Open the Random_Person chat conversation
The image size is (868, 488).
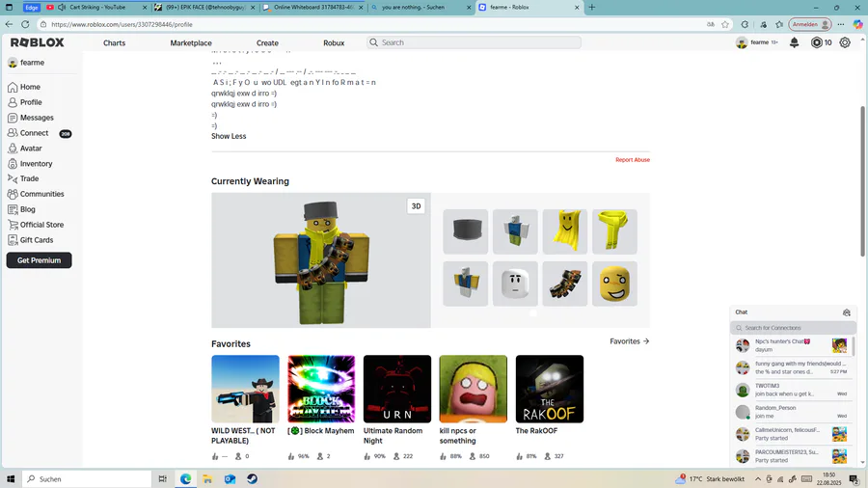pos(792,412)
